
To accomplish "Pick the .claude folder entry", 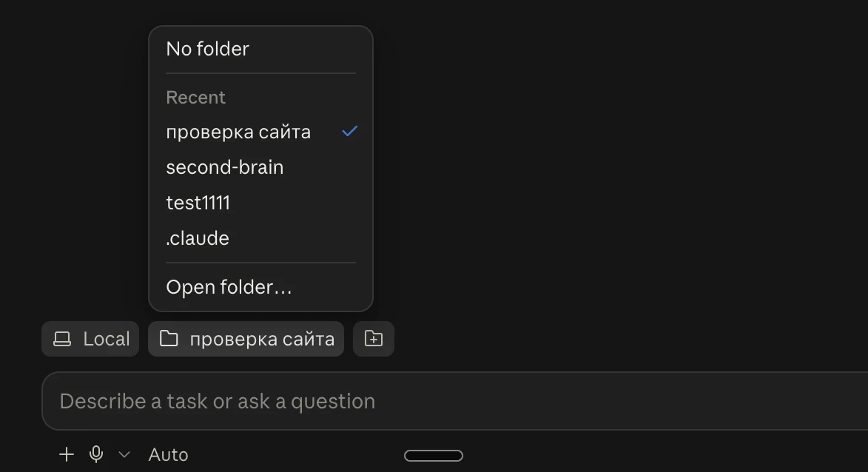I will (x=260, y=238).
